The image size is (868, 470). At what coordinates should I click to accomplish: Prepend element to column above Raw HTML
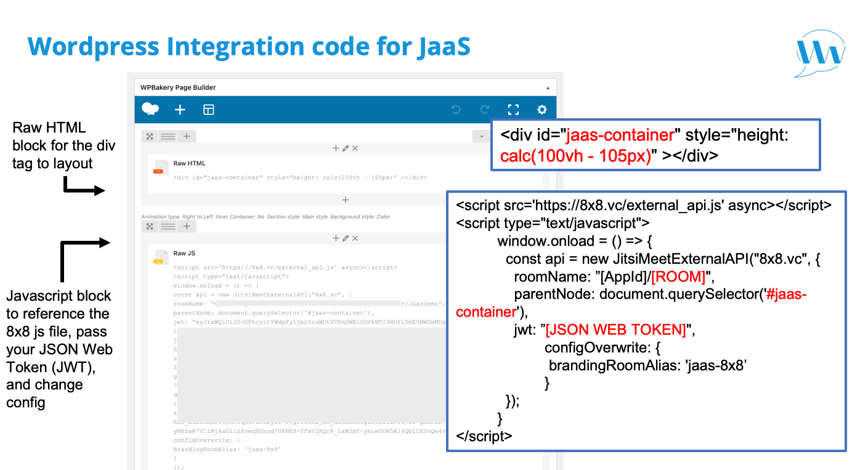[336, 148]
